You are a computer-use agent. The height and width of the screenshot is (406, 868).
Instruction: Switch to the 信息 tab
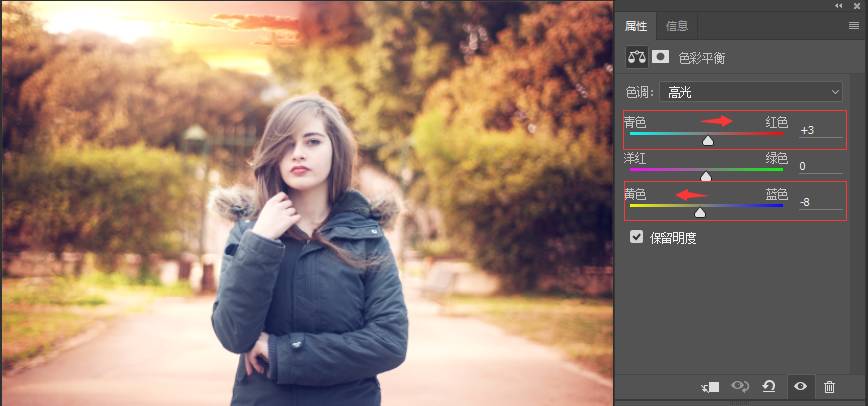click(x=676, y=26)
